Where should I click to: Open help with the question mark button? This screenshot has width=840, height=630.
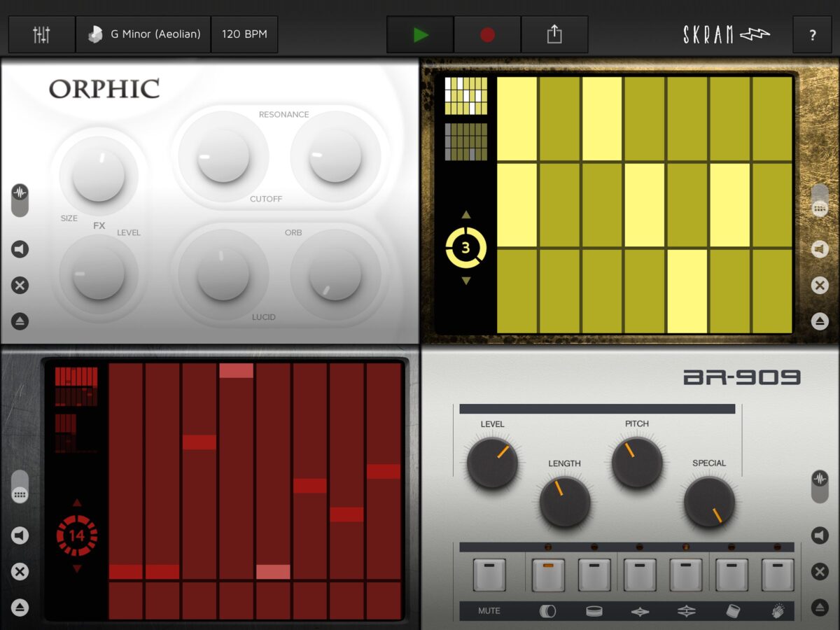pos(812,35)
